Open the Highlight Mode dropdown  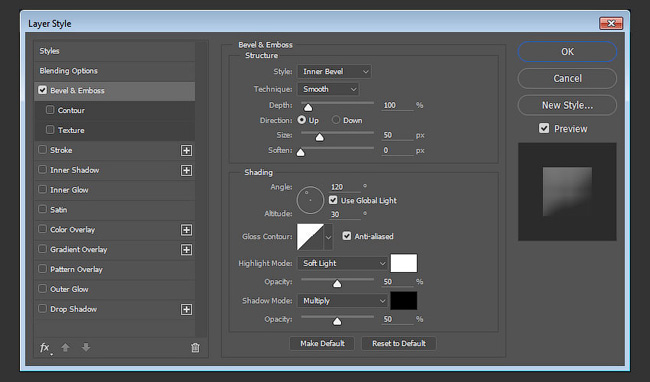342,263
